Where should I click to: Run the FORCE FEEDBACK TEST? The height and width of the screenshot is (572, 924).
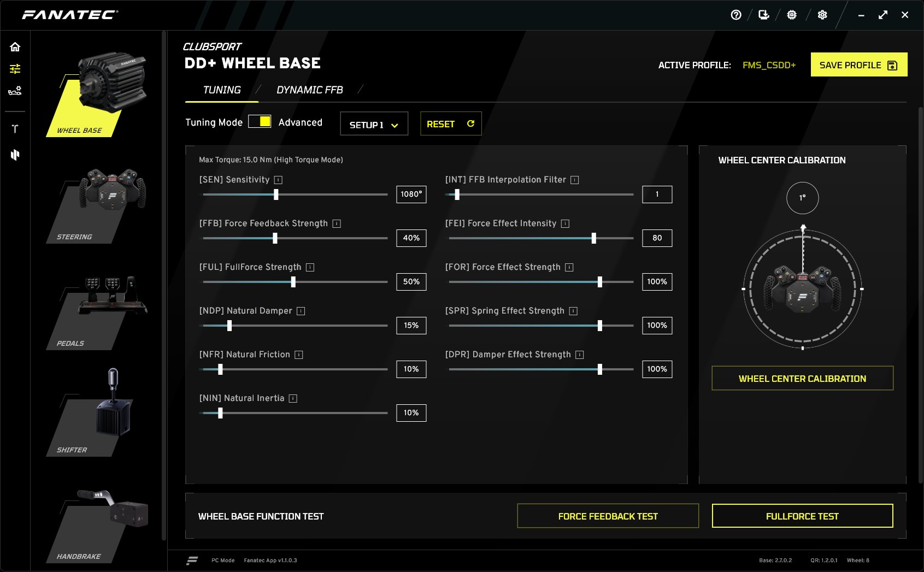[608, 516]
